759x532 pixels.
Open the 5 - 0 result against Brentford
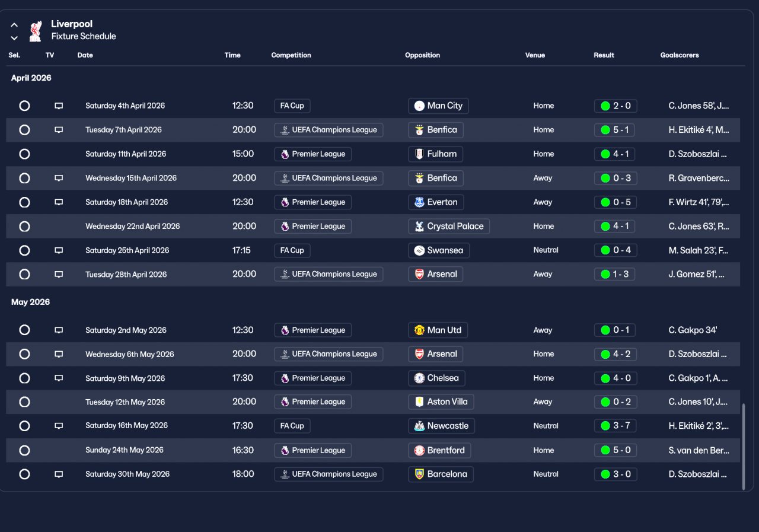[616, 450]
